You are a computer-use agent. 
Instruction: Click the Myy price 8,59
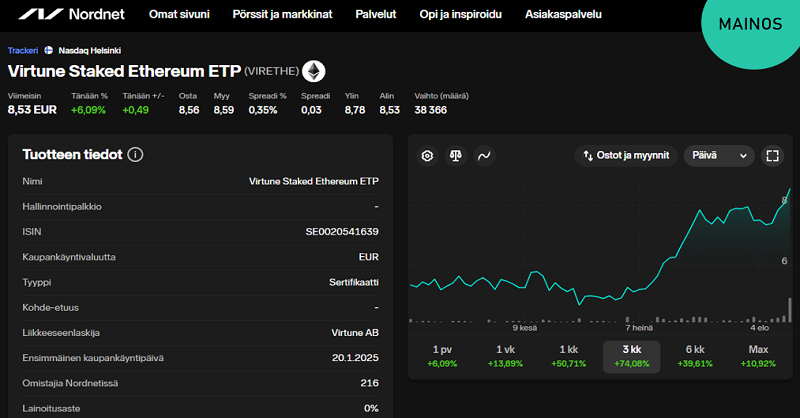[x=224, y=110]
